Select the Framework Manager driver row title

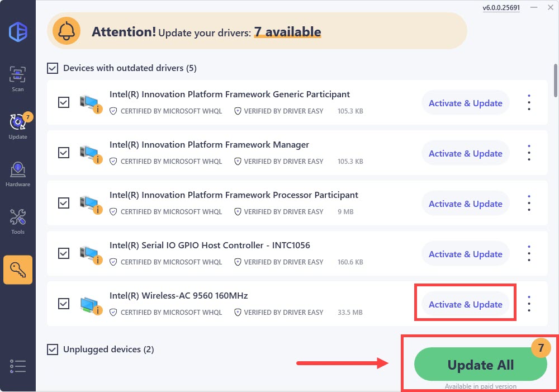pos(209,145)
